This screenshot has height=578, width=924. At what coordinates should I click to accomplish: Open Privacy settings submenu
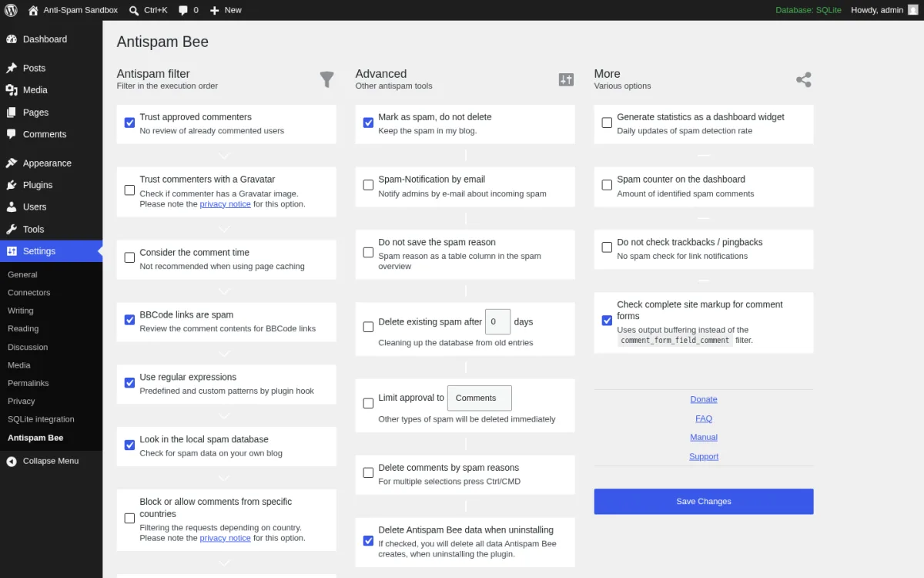click(22, 401)
